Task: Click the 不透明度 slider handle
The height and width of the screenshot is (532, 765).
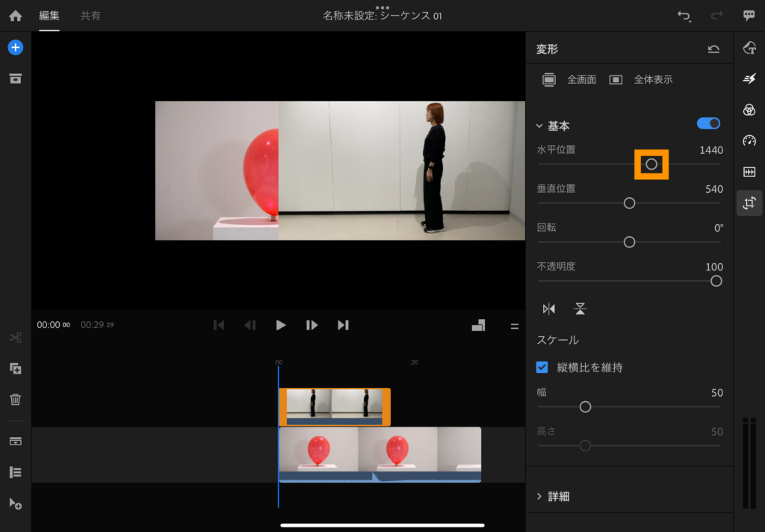Action: pyautogui.click(x=716, y=281)
